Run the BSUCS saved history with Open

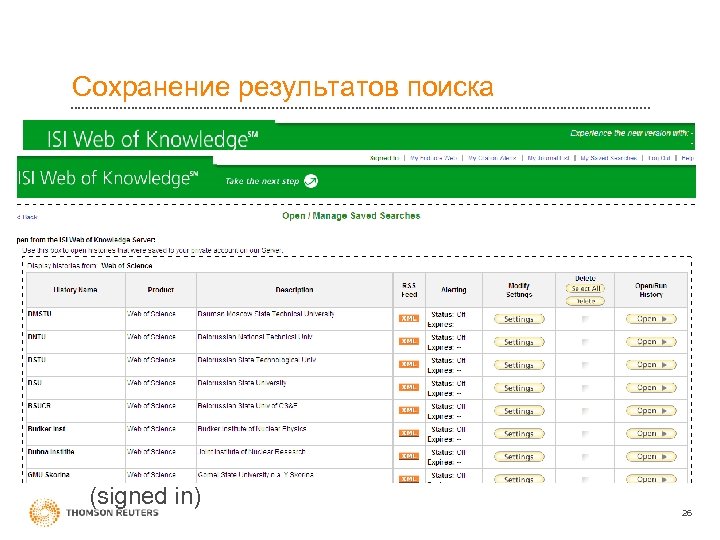[651, 411]
